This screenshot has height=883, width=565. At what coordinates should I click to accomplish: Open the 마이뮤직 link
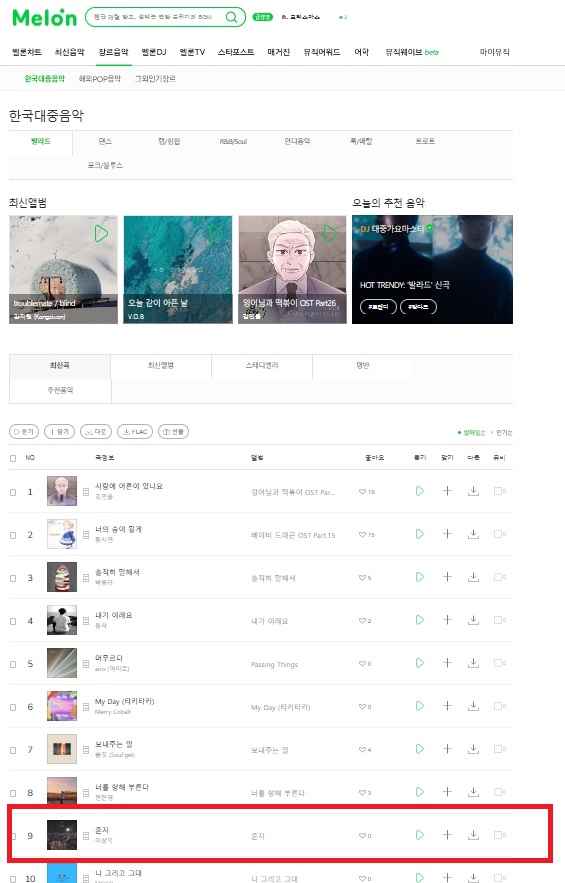[495, 52]
